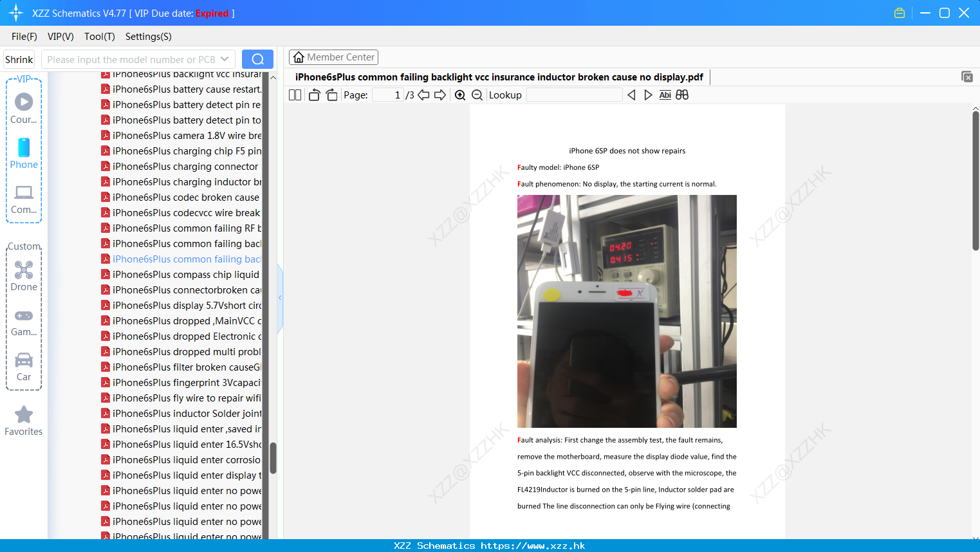Toggle two-page layout view icon
980x552 pixels.
point(295,95)
